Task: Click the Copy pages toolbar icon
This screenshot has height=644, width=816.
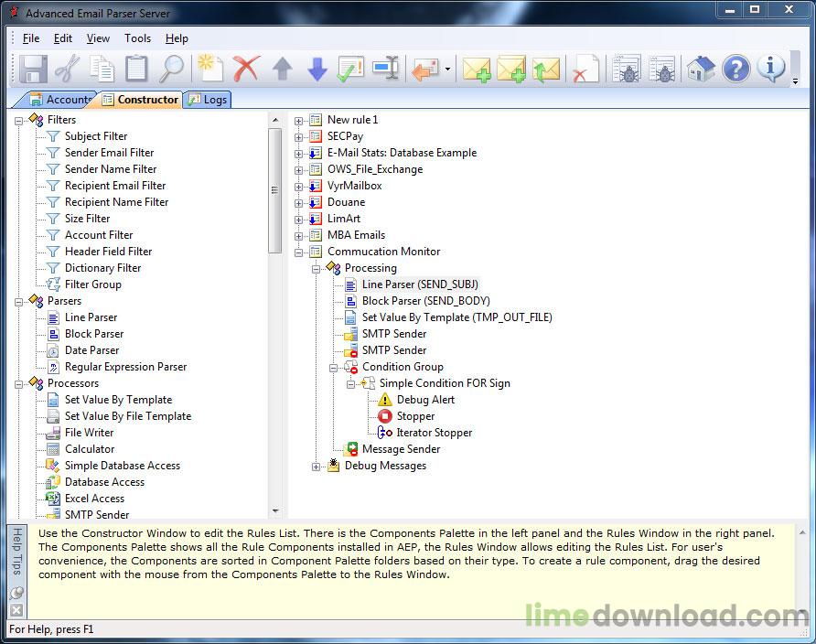Action: [102, 69]
